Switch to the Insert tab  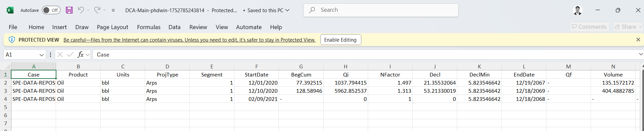(59, 27)
